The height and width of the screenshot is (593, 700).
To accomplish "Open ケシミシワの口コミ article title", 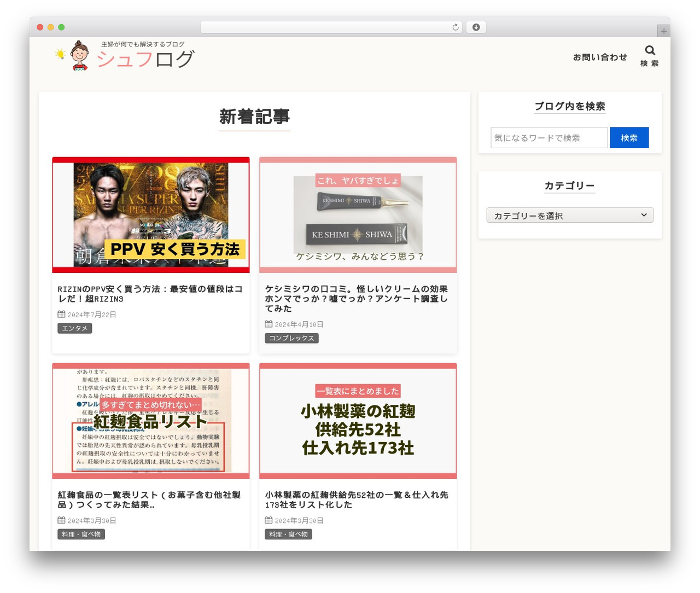I will [357, 299].
